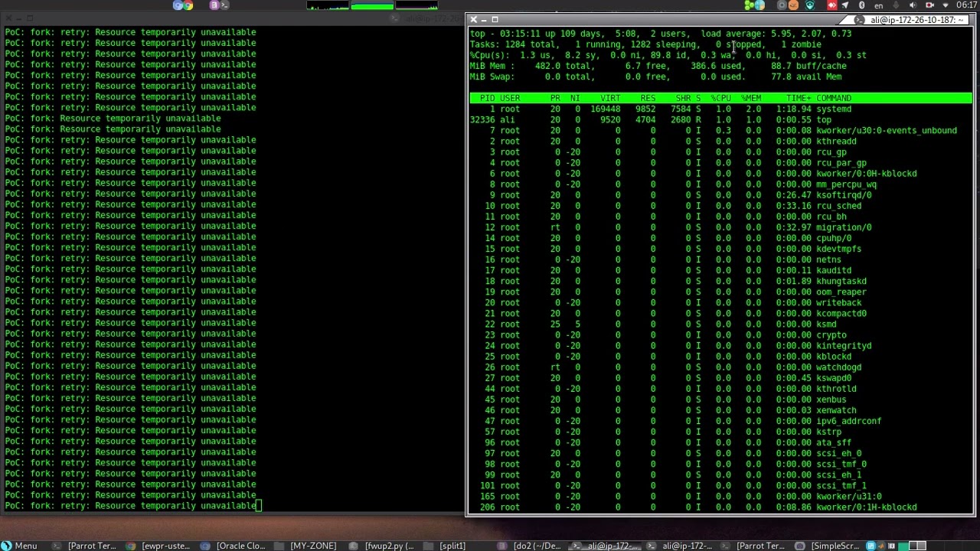Open the red AnyDesk tray icon

tap(831, 5)
